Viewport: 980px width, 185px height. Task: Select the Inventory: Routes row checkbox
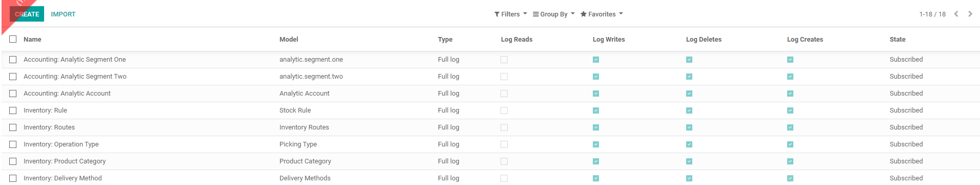click(x=13, y=127)
